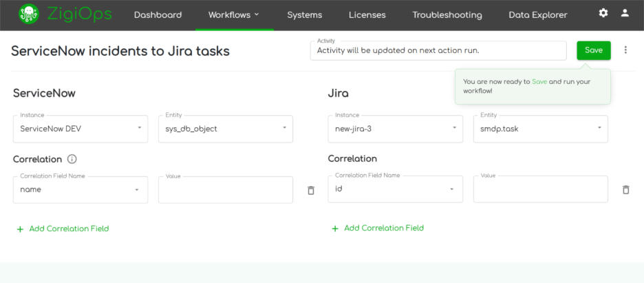Click the ServiceNow correlation Value field

point(226,190)
